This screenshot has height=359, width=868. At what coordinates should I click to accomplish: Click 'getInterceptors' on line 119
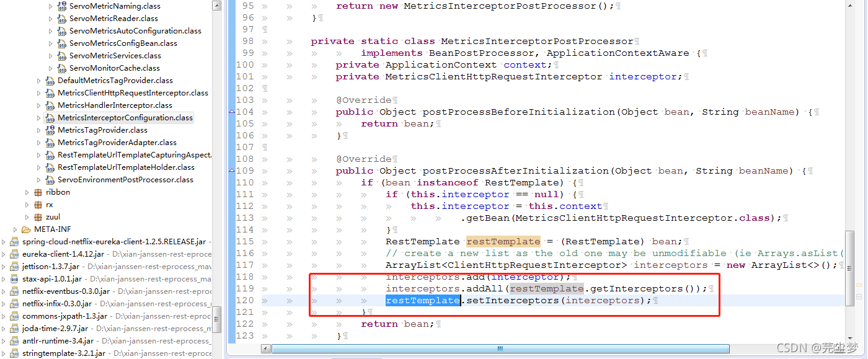coord(637,289)
